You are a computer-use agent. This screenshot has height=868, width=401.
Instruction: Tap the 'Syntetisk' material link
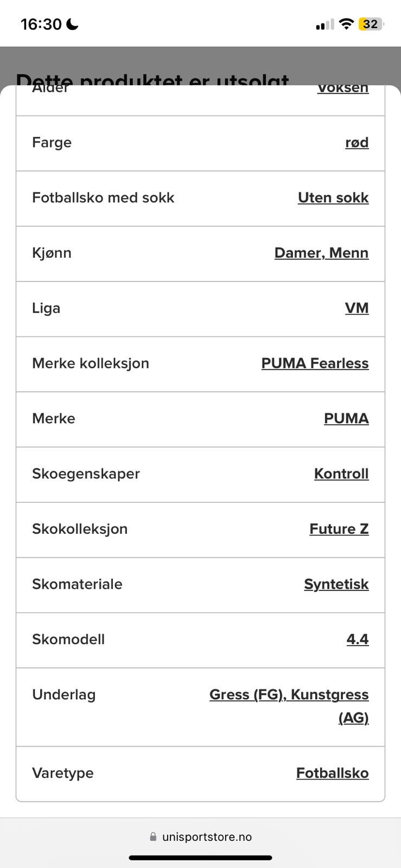[x=336, y=584]
